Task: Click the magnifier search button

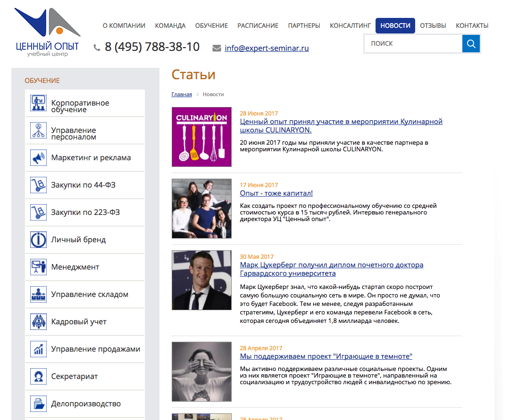Action: 471,43
